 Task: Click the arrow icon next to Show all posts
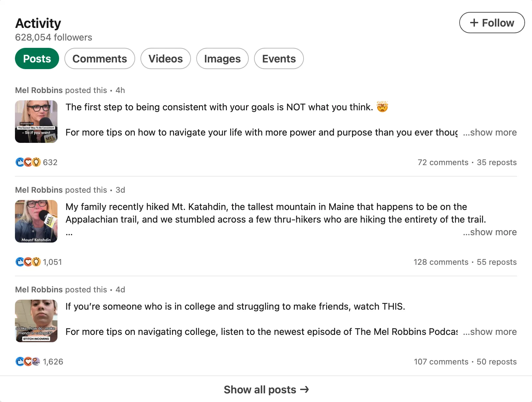pyautogui.click(x=305, y=389)
